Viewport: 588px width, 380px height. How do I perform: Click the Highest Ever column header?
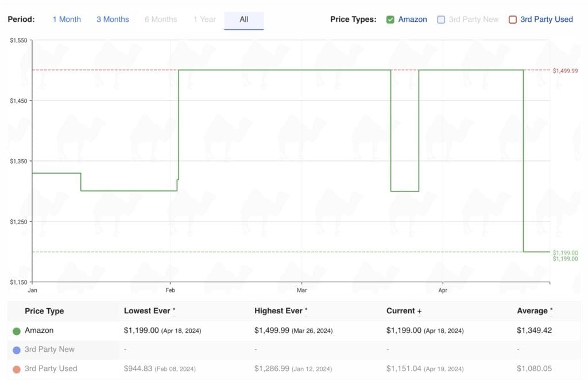pyautogui.click(x=278, y=311)
